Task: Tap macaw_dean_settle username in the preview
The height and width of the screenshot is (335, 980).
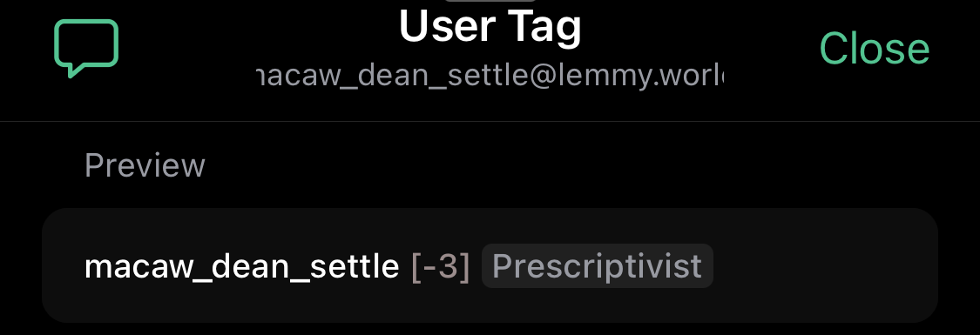Action: point(242,266)
